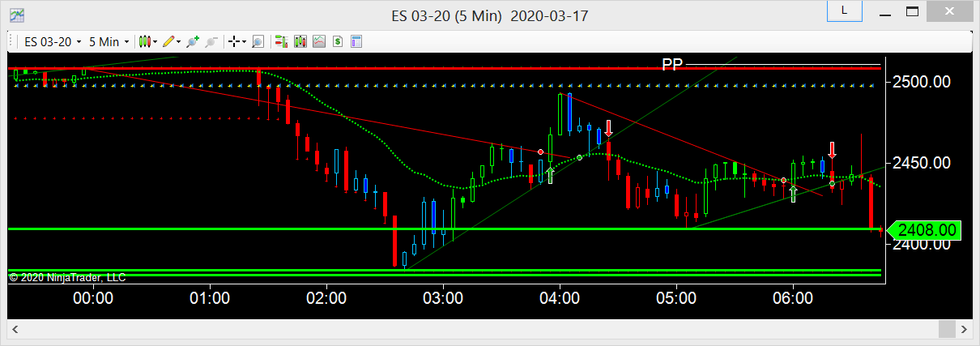Click the zoom frame magnifier icon

258,41
